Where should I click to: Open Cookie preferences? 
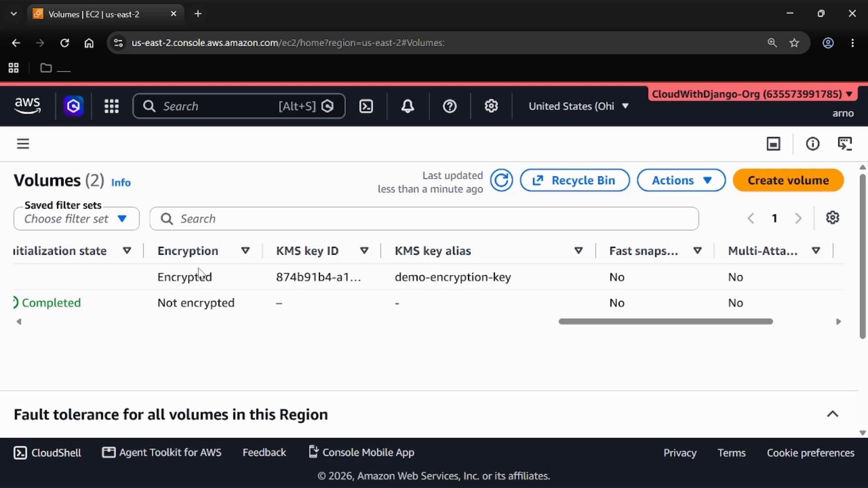coord(810,453)
